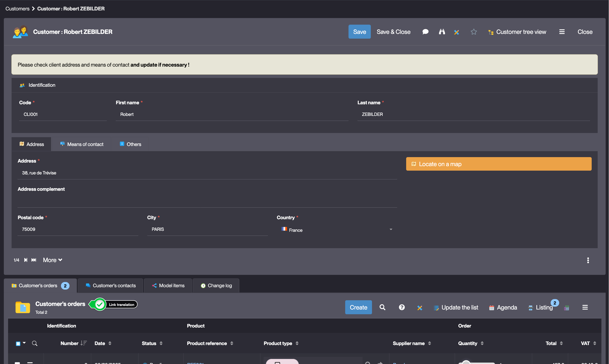Viewport: 609px width, 364px height.
Task: Click the orders magnifier search icon
Action: click(x=382, y=307)
